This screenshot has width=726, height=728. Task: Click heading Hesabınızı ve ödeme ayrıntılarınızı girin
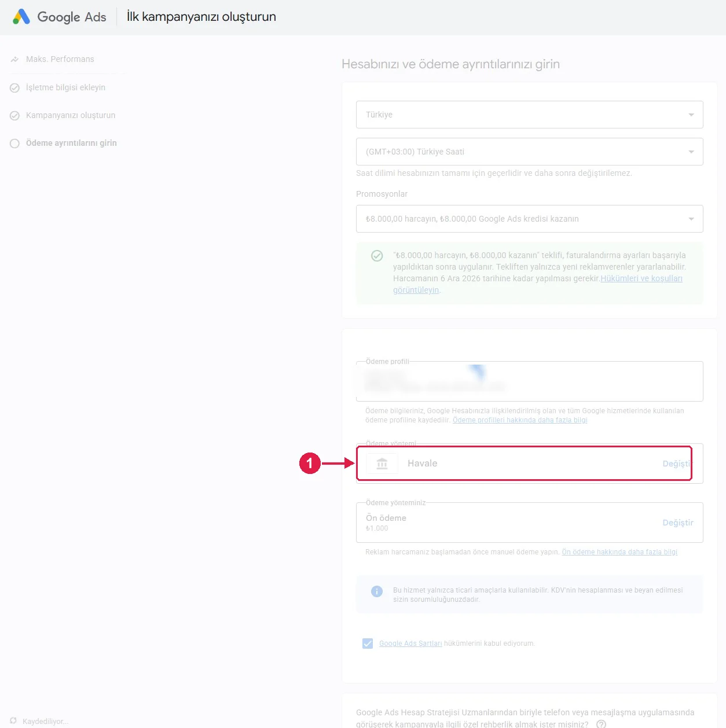450,64
